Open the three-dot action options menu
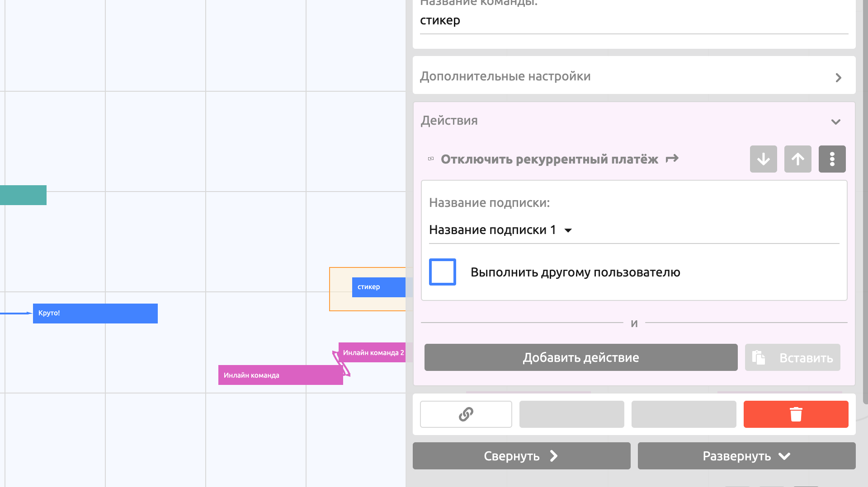 point(832,159)
